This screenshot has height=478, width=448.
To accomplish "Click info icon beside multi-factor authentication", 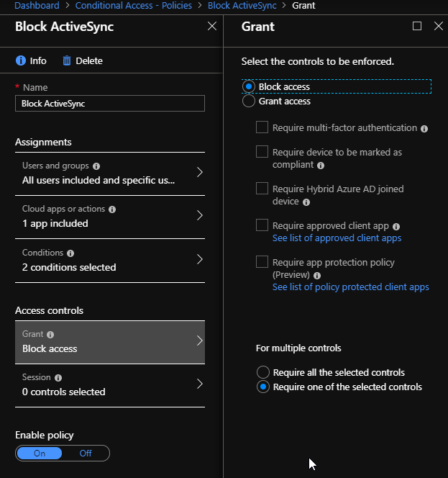I will [424, 129].
